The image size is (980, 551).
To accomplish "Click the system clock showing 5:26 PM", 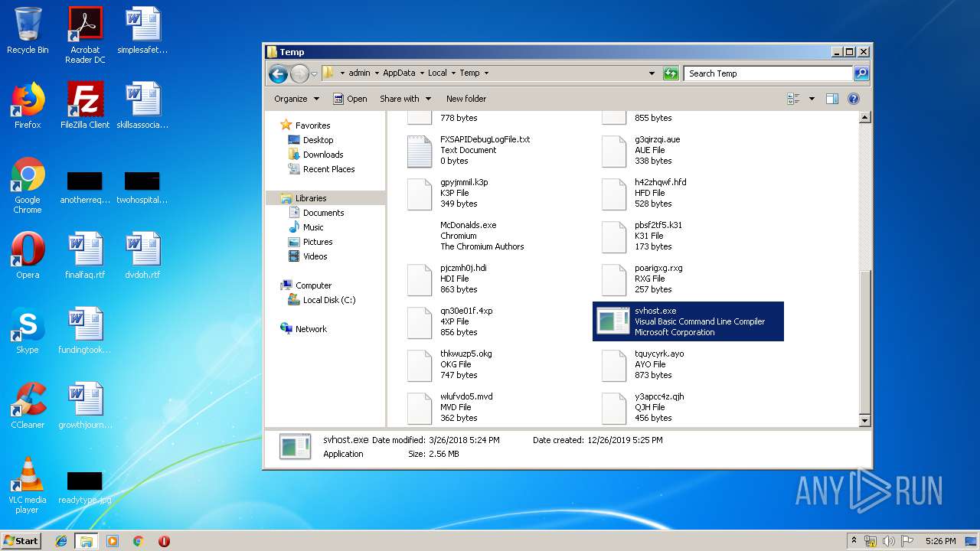I will point(940,541).
